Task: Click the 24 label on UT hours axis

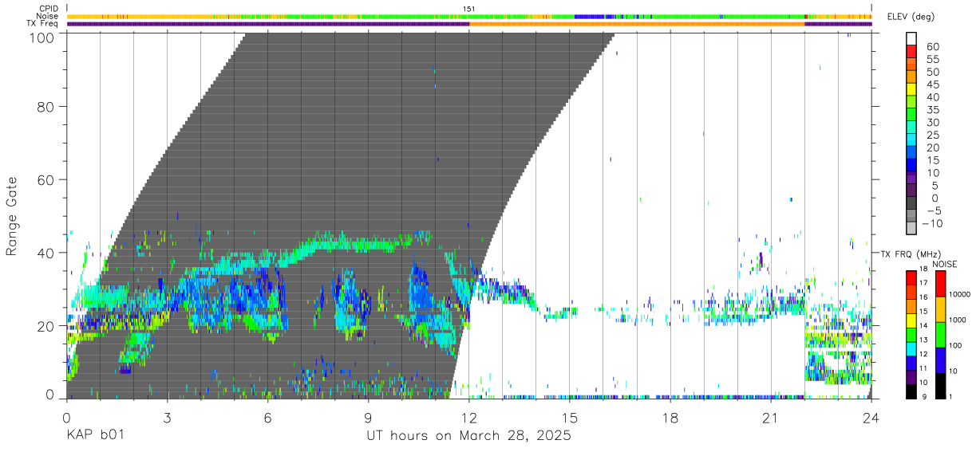Action: click(871, 417)
